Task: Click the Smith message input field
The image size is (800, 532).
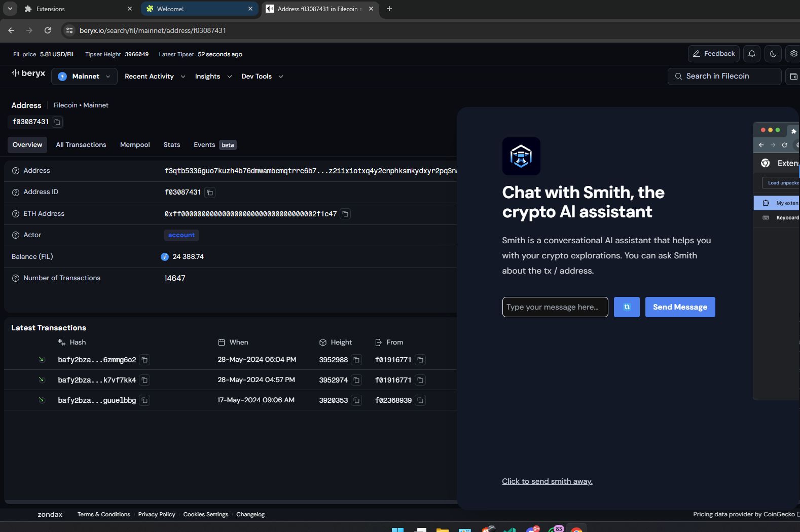Action: pyautogui.click(x=555, y=307)
